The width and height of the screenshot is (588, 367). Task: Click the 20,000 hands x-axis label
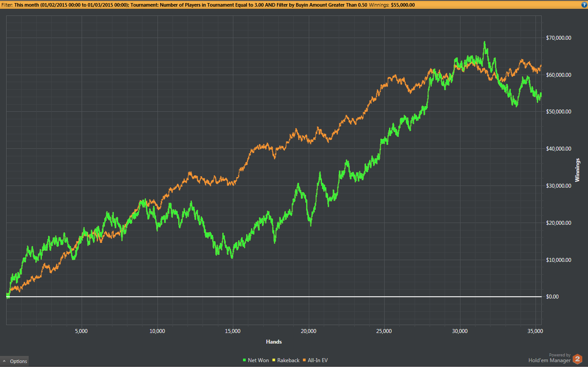pos(309,331)
